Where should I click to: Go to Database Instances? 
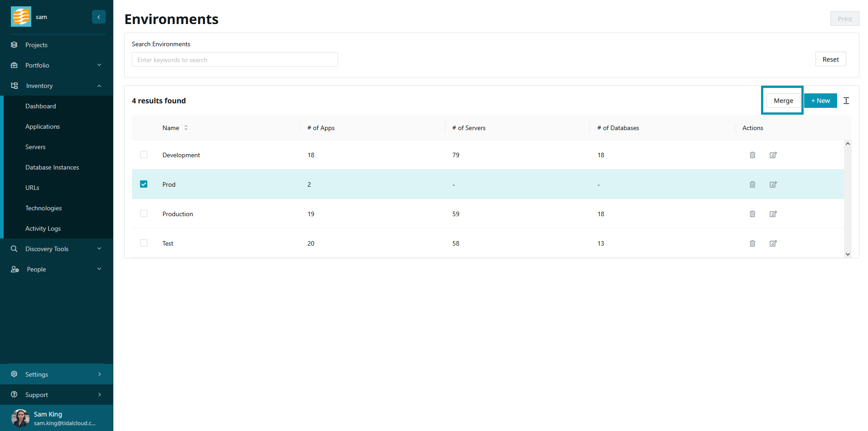click(52, 167)
